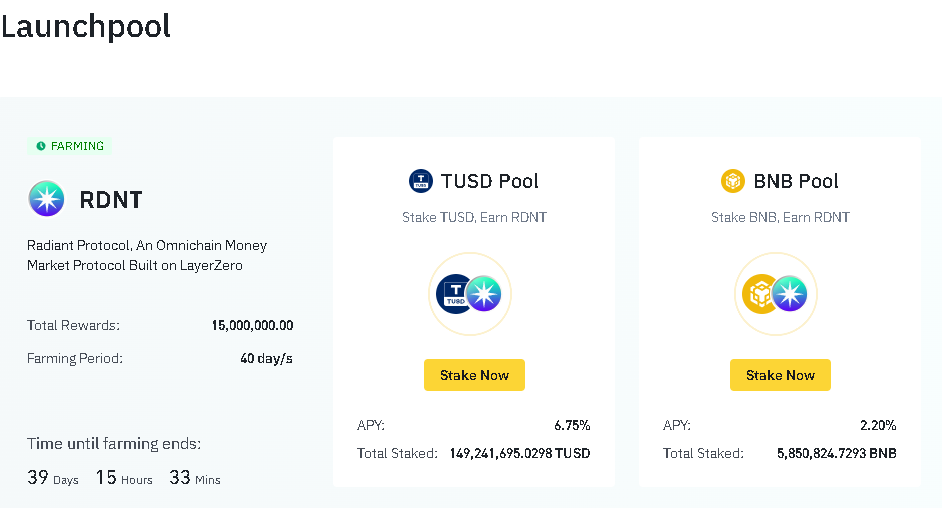Click the RDNT token logo icon
942x508 pixels.
[46, 200]
